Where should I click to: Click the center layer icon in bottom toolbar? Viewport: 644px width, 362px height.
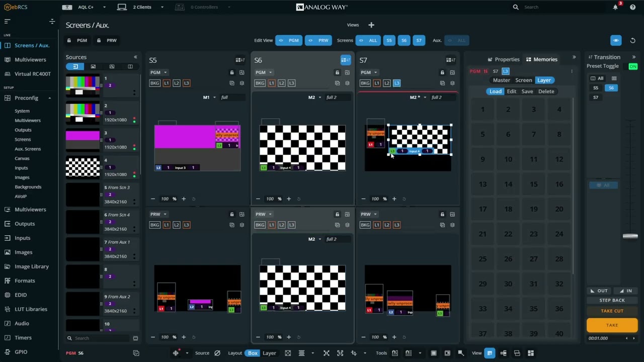327,353
